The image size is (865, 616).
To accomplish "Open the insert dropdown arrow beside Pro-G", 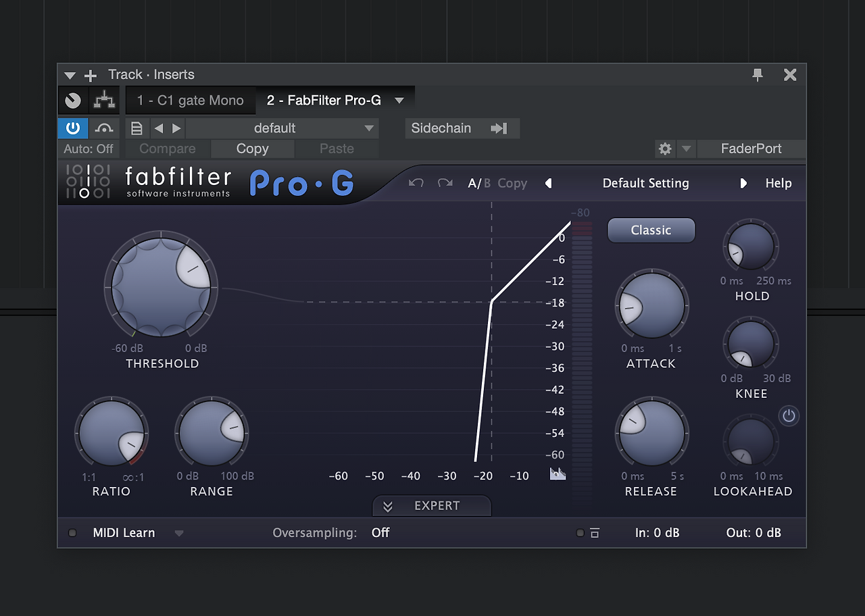I will pyautogui.click(x=399, y=101).
